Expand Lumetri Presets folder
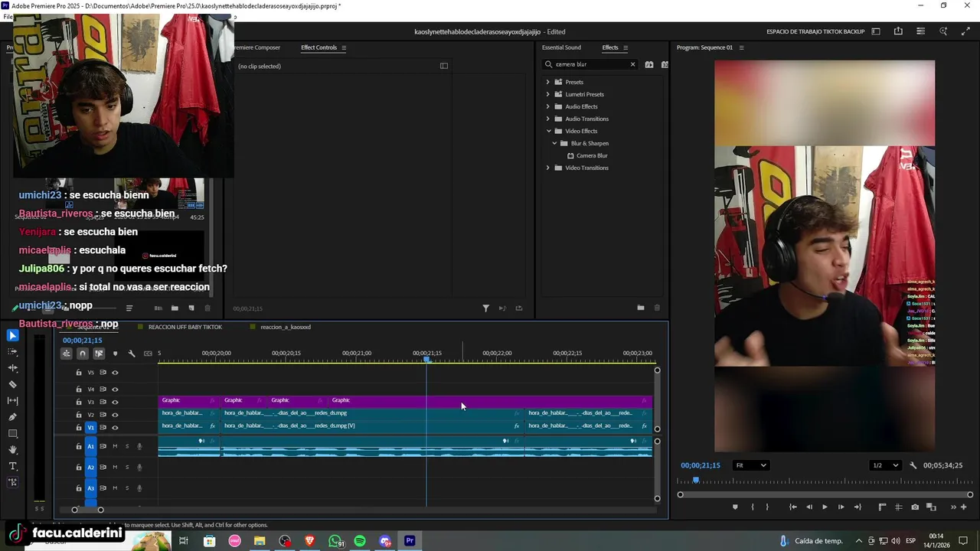 point(547,94)
